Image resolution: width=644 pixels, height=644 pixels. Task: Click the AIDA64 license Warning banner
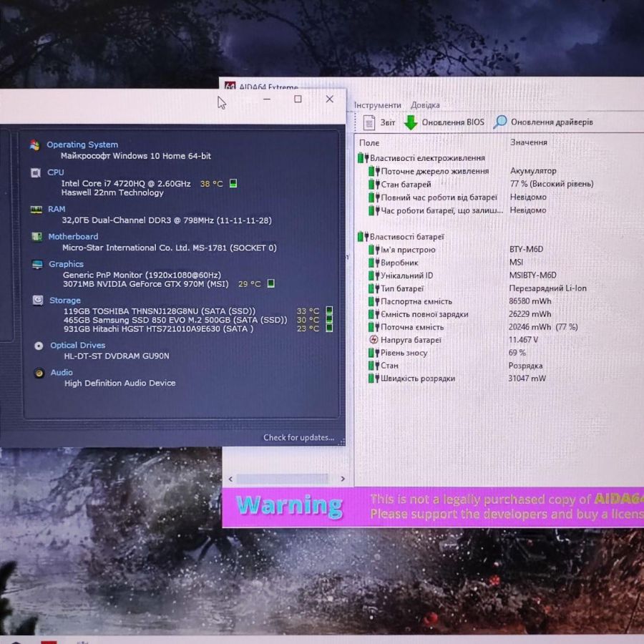(x=433, y=507)
